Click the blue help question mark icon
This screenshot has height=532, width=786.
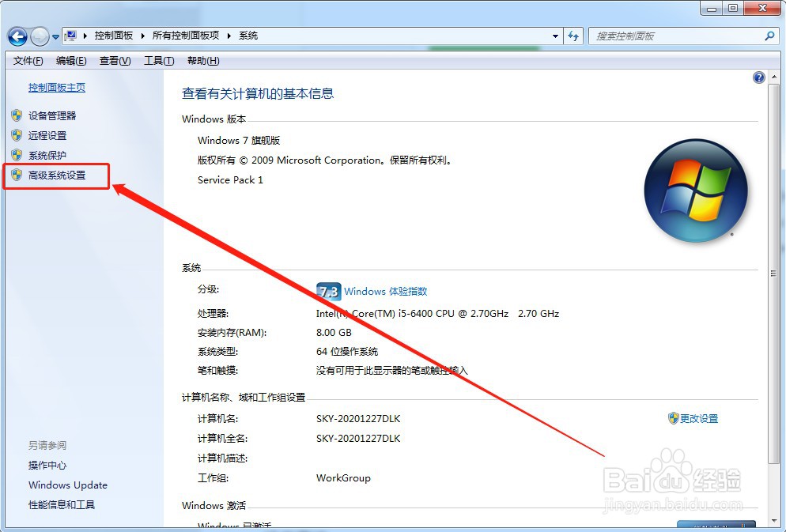click(759, 77)
